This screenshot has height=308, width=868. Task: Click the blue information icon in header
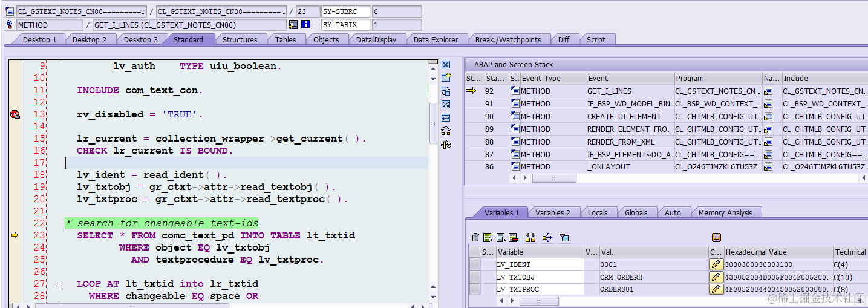tap(305, 25)
